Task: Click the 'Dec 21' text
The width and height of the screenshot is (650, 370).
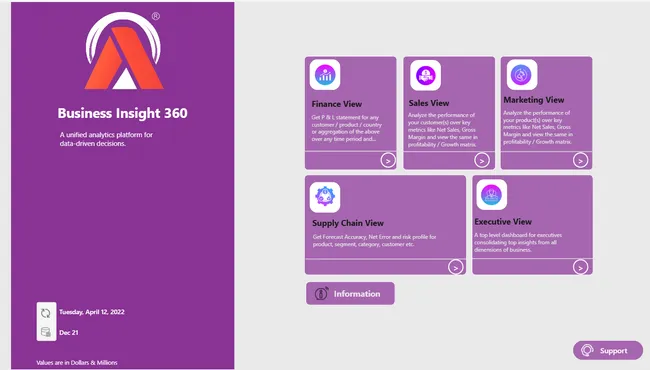Action: [68, 332]
